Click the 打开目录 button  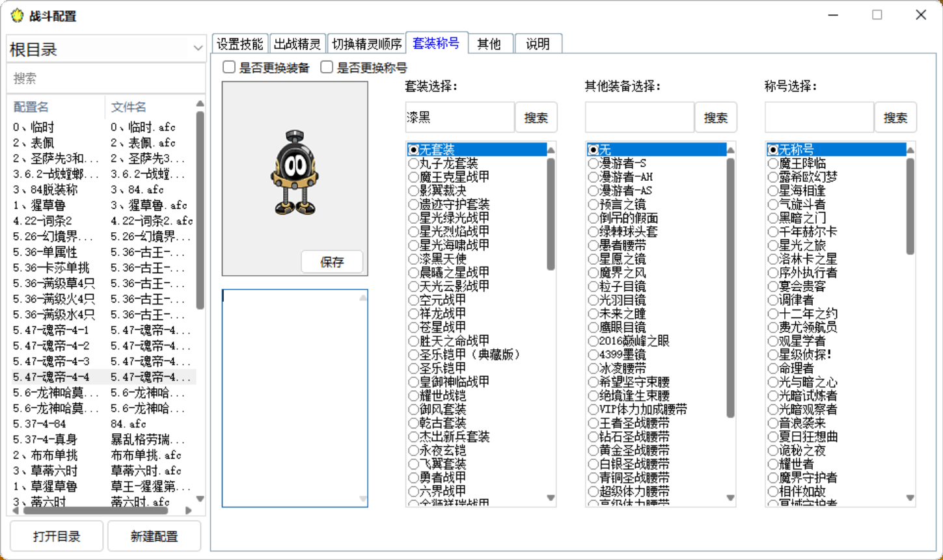pyautogui.click(x=56, y=535)
